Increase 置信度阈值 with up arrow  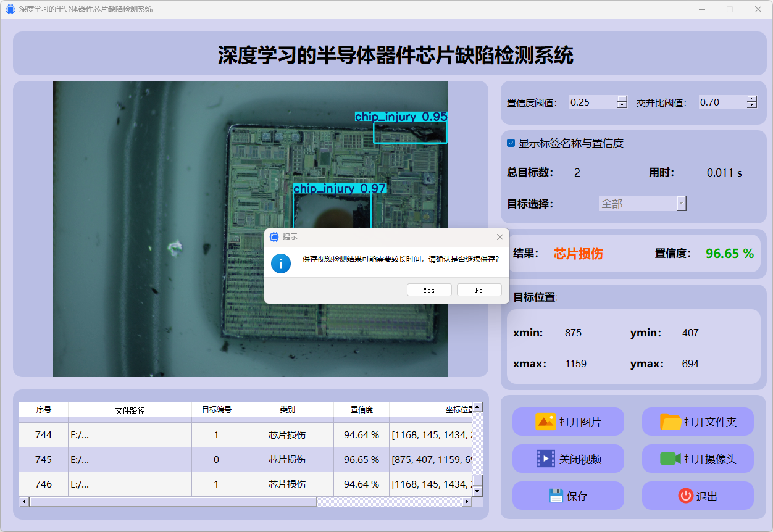point(622,99)
